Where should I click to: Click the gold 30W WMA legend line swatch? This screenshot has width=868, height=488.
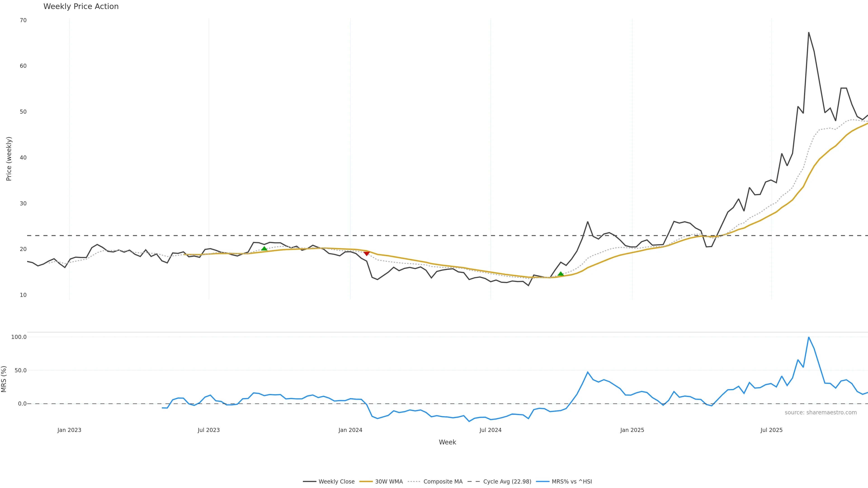click(366, 482)
